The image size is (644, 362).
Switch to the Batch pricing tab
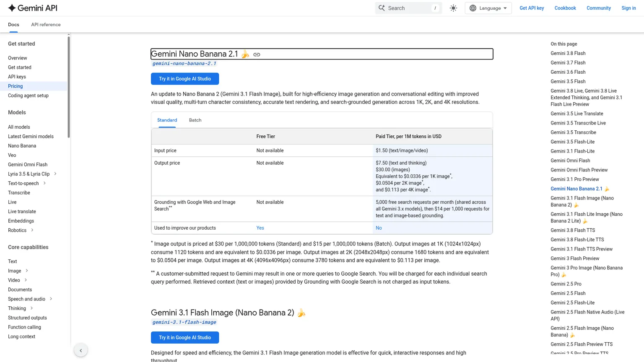[195, 120]
